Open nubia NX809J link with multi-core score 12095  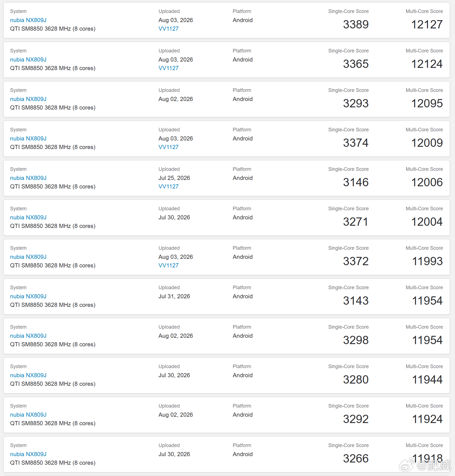point(28,99)
